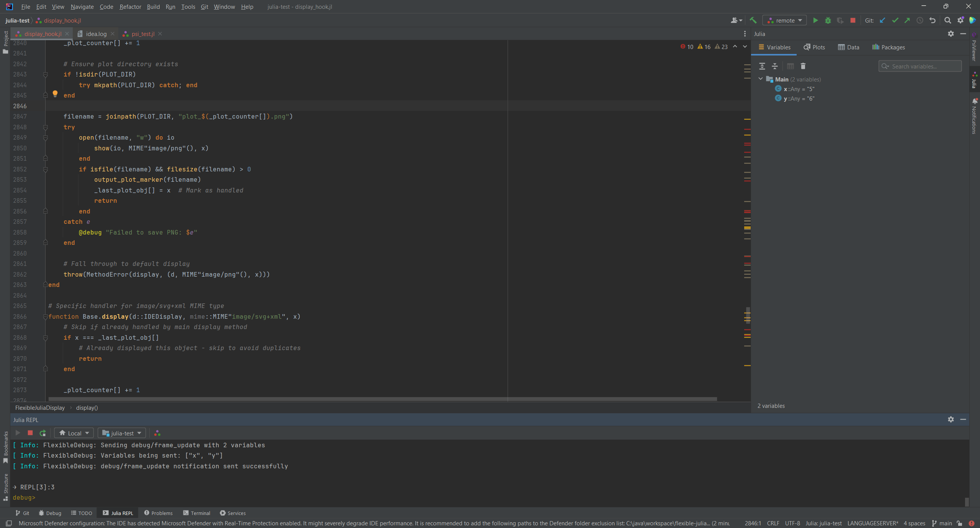Open the Local environment dropdown in REPL
Viewport: 980px width, 528px height.
[73, 433]
